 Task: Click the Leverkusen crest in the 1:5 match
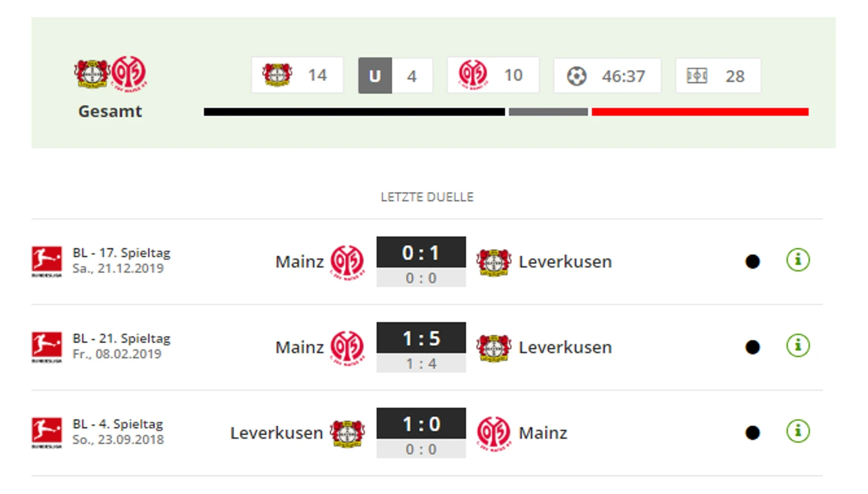(493, 348)
